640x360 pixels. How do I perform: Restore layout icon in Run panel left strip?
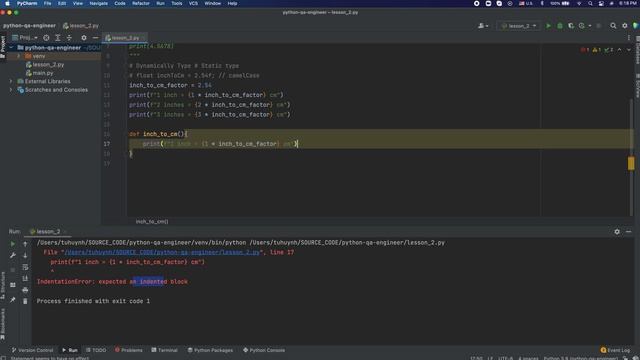click(x=13, y=284)
